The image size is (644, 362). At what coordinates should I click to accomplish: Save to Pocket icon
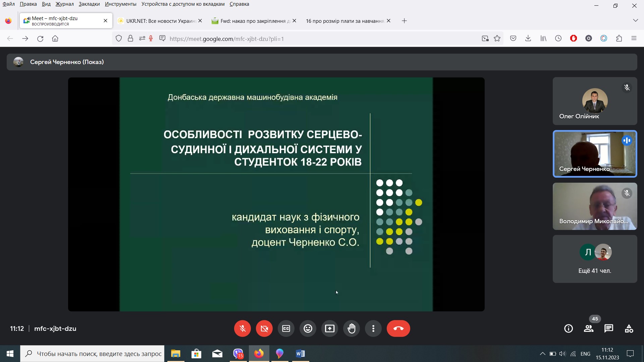tap(513, 39)
